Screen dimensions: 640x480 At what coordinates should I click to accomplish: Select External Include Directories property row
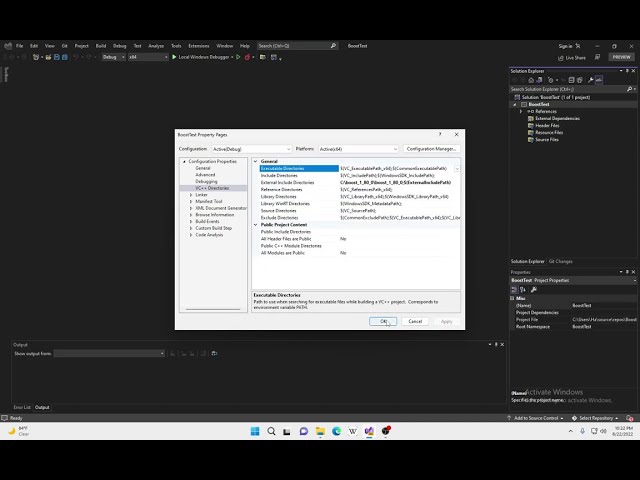(360, 182)
